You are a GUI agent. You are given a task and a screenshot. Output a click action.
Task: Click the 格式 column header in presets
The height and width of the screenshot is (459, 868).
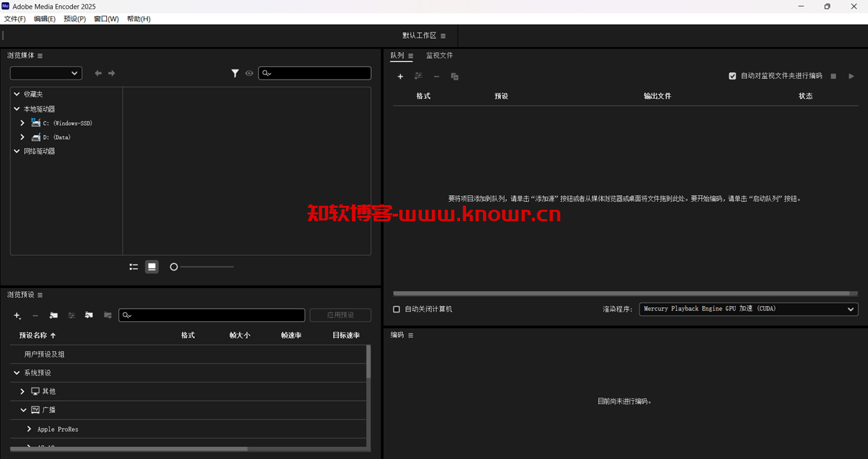pyautogui.click(x=188, y=335)
